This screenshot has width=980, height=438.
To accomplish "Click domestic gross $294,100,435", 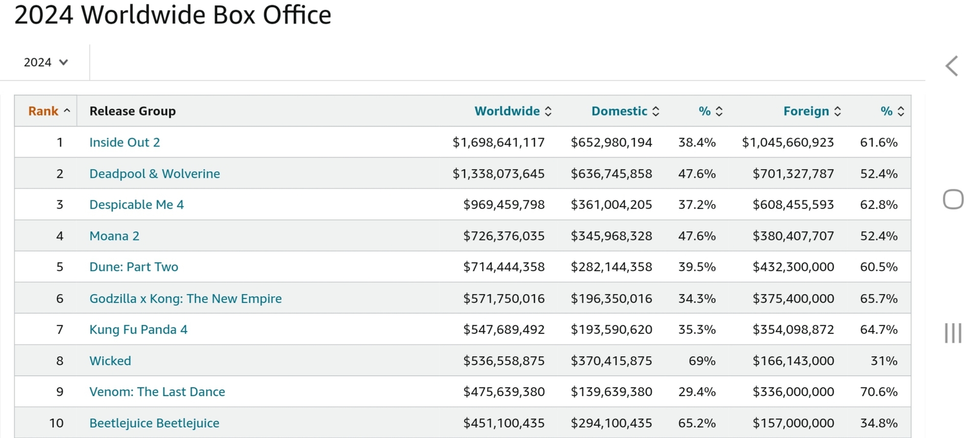I will pyautogui.click(x=611, y=423).
